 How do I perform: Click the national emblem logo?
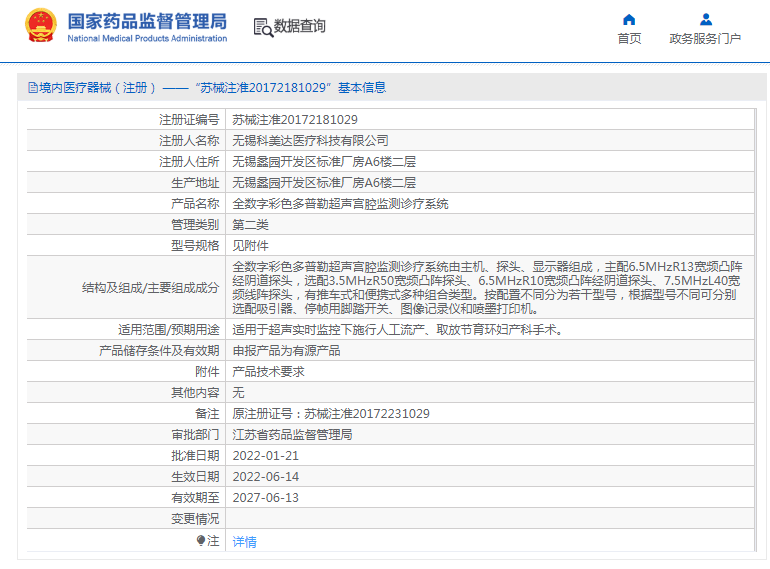click(x=41, y=26)
